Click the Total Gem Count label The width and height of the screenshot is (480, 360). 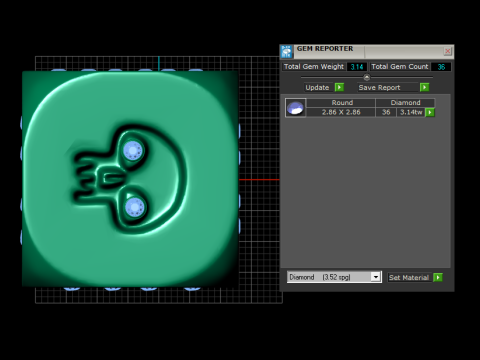[400, 67]
